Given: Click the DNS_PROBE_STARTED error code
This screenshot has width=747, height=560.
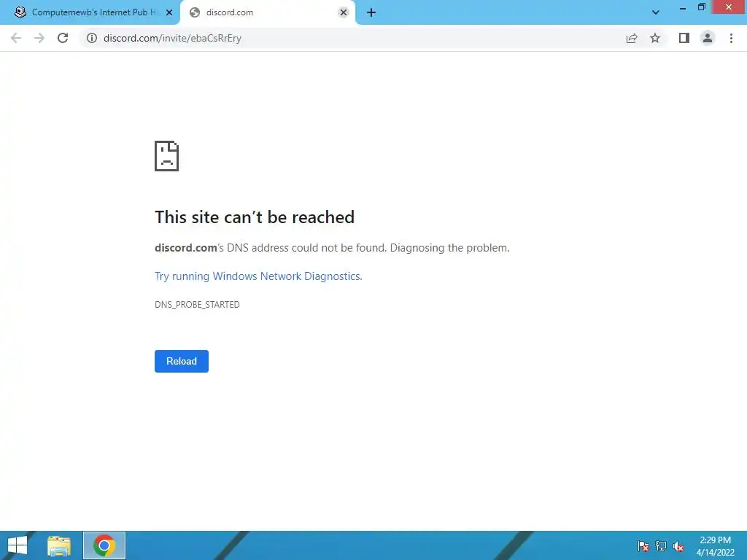Looking at the screenshot, I should (197, 305).
